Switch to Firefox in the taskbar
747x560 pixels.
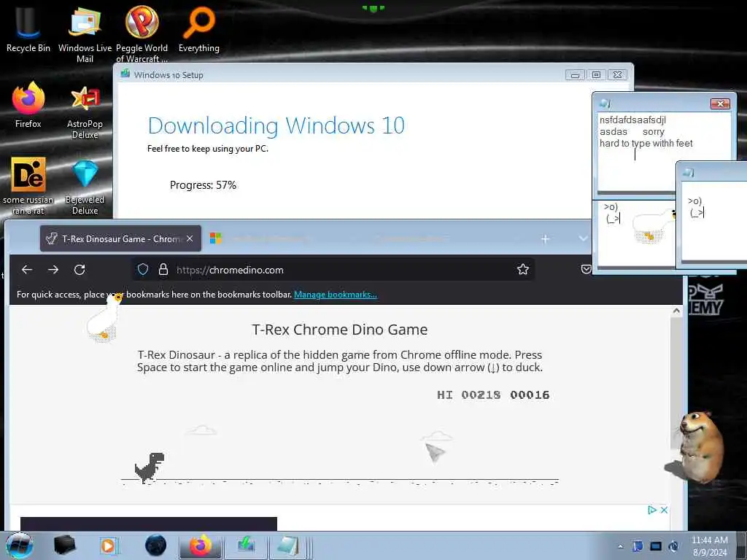pyautogui.click(x=201, y=545)
